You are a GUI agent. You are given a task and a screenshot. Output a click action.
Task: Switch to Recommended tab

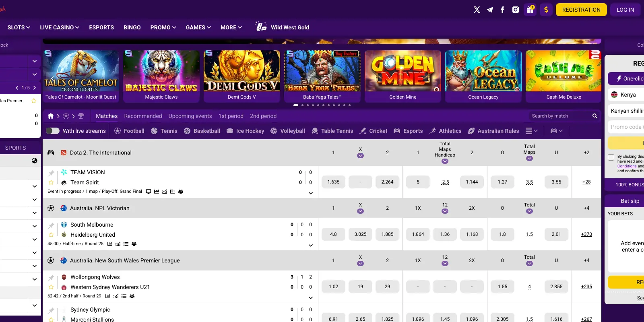[x=143, y=116]
